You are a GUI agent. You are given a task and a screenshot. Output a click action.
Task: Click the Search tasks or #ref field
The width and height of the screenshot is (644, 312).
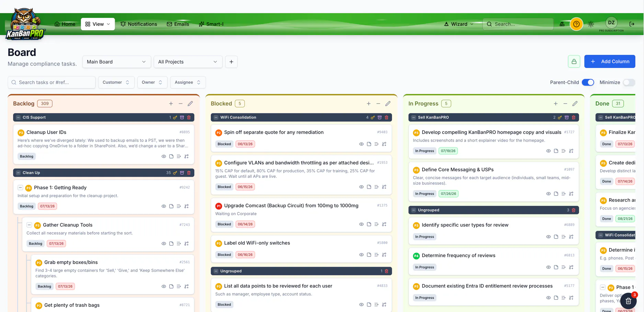click(51, 82)
